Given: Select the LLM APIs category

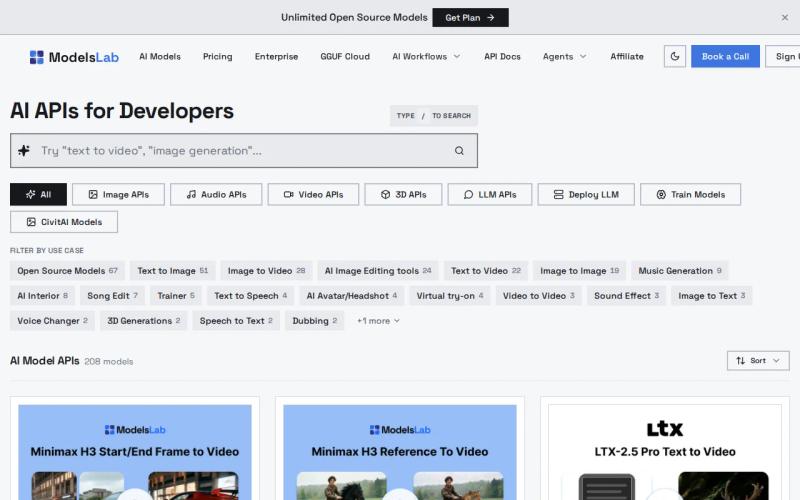Looking at the screenshot, I should click(x=490, y=194).
